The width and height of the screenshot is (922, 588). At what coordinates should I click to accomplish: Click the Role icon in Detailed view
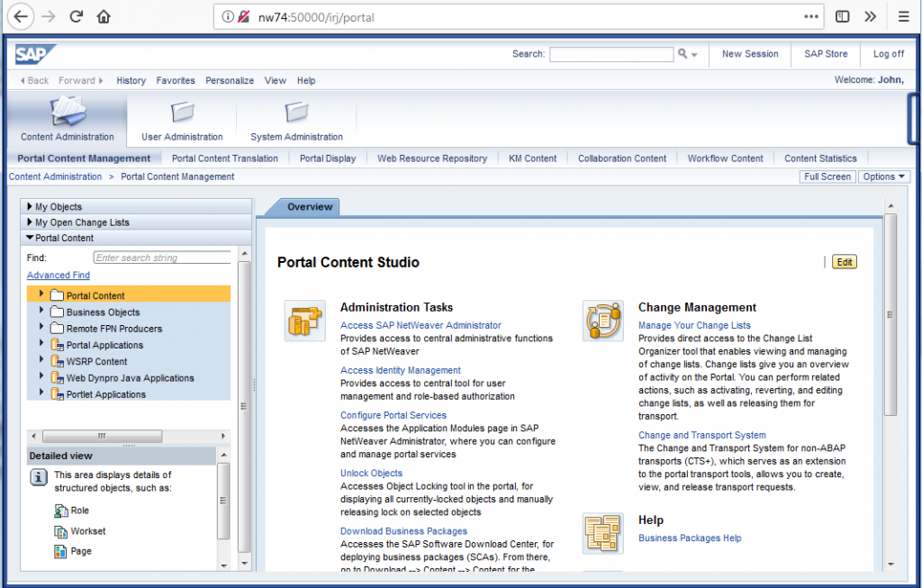coord(60,511)
